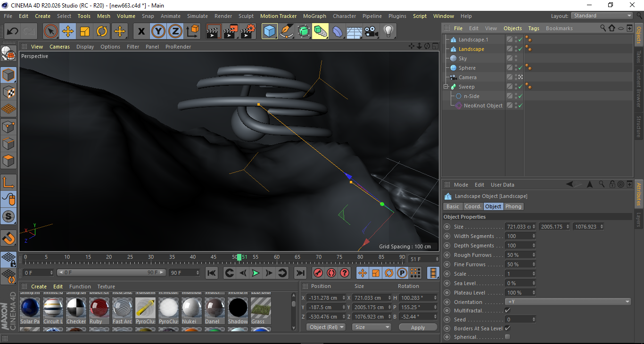Select the Scale tool in top toolbar

click(85, 32)
